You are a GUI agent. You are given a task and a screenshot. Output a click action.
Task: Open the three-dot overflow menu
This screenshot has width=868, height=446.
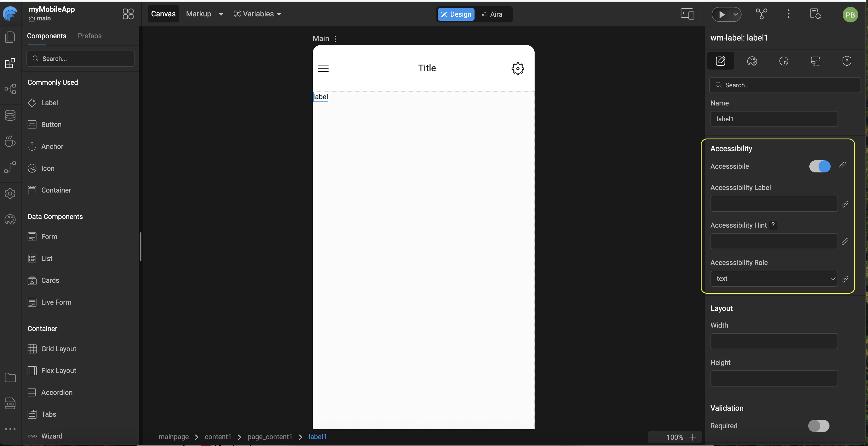(x=788, y=14)
